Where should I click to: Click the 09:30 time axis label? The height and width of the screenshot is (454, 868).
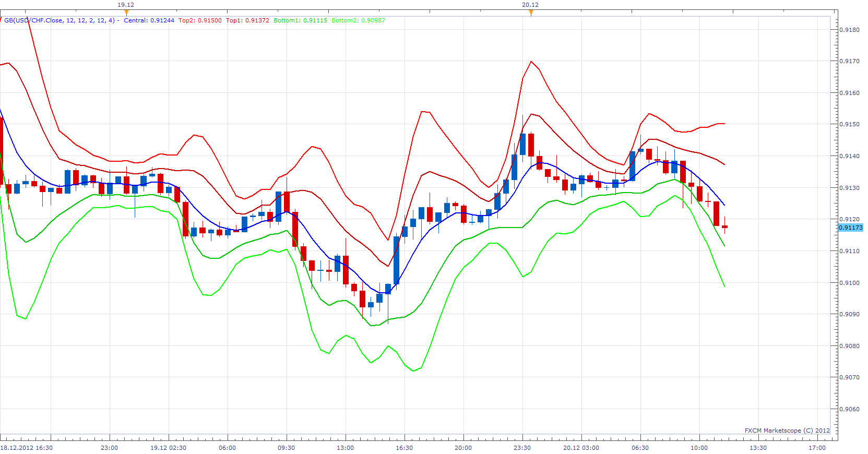[286, 448]
